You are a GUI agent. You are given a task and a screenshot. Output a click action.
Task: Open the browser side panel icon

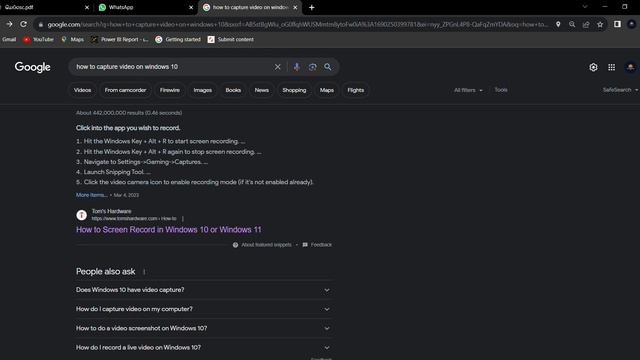click(x=617, y=24)
